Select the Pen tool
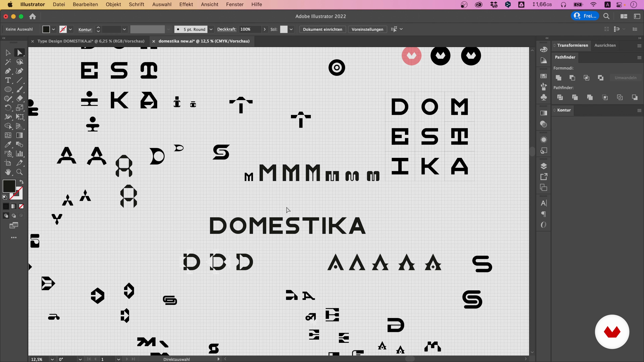Viewport: 644px width, 362px height. (8, 71)
